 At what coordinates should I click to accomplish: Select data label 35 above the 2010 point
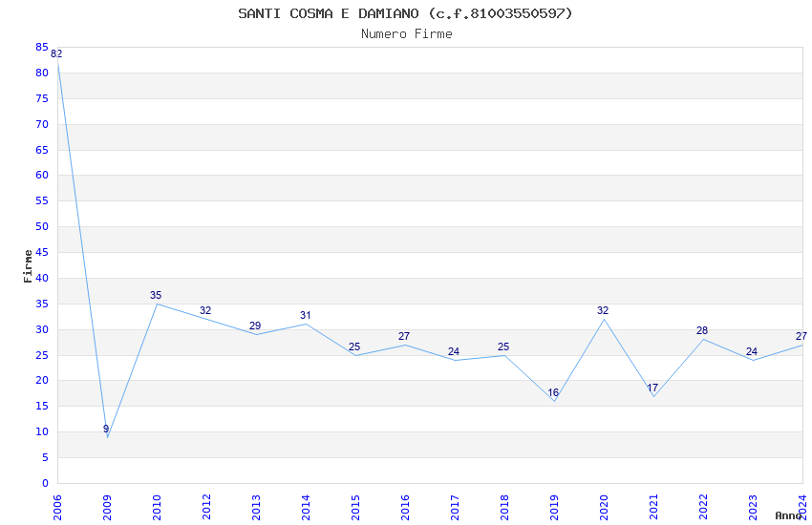pyautogui.click(x=156, y=295)
